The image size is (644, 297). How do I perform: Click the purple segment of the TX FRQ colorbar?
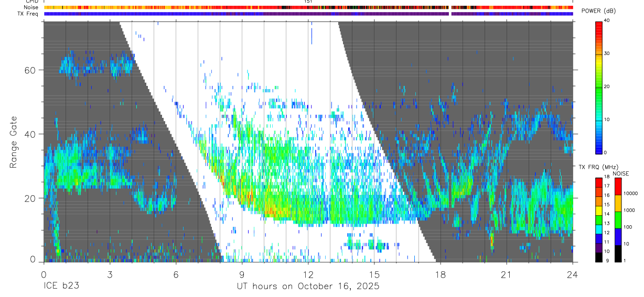(598, 248)
